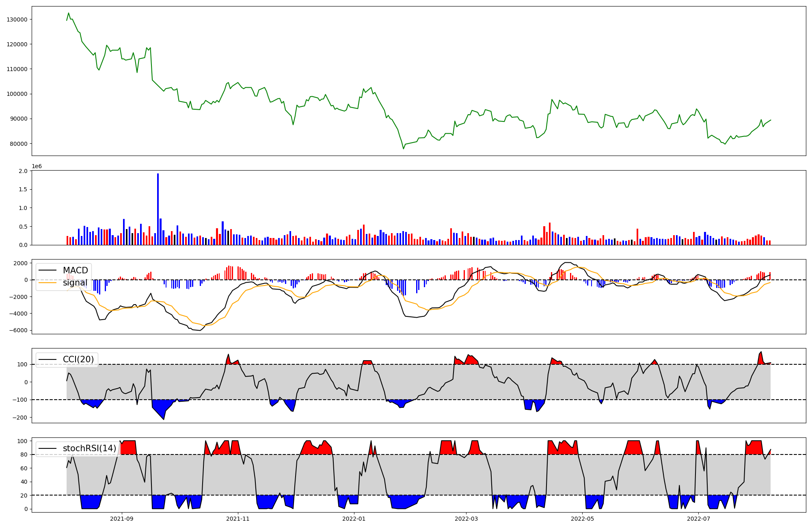Click the 2022-05 date tick label
Image resolution: width=812 pixels, height=528 pixels.
point(582,519)
